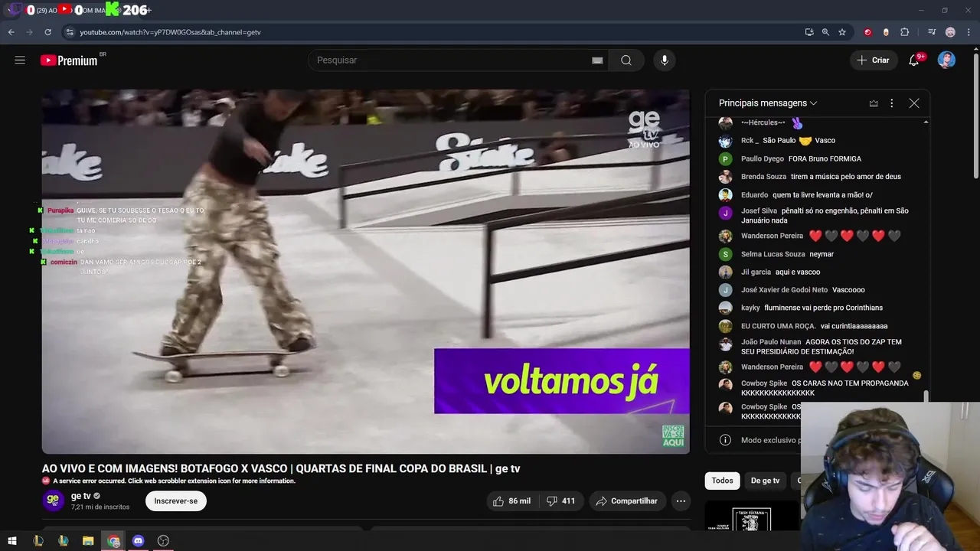This screenshot has width=980, height=551.
Task: Open OBS Studio from the taskbar
Action: 163,541
